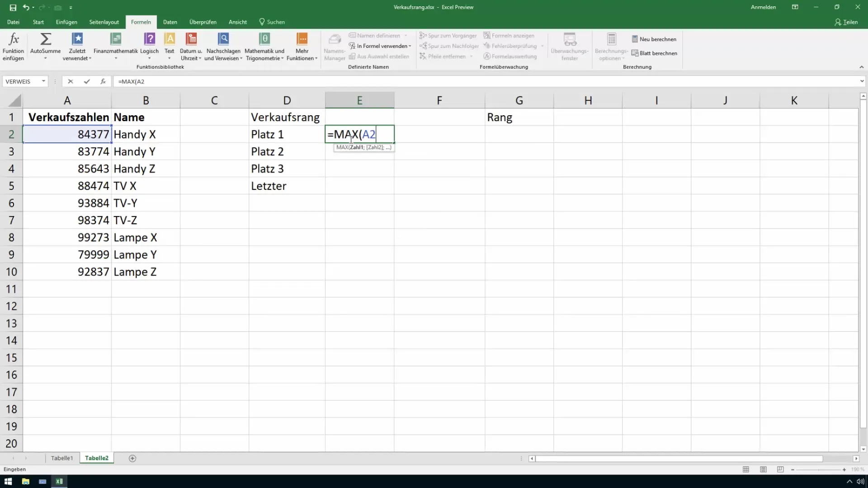Viewport: 868px width, 488px height.
Task: Open Datum u. Uhrzeit functions
Action: point(191,46)
